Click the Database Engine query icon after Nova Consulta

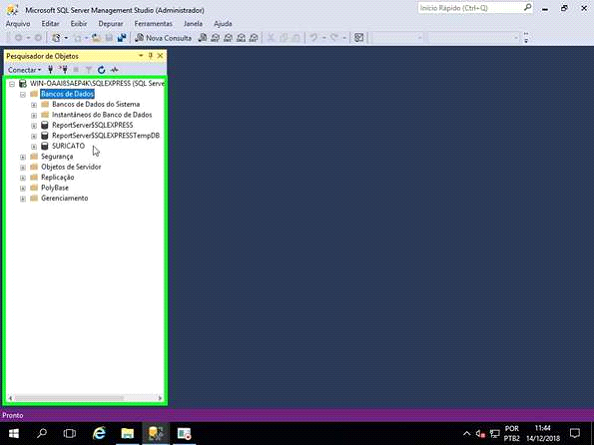coord(203,38)
